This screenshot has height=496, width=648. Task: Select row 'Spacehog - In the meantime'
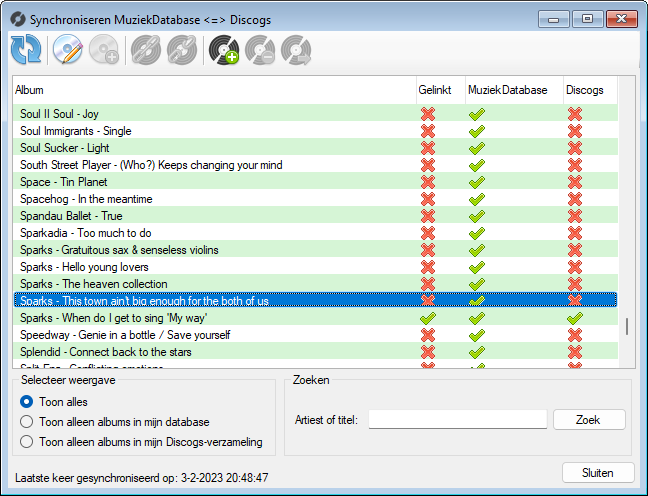(316, 199)
